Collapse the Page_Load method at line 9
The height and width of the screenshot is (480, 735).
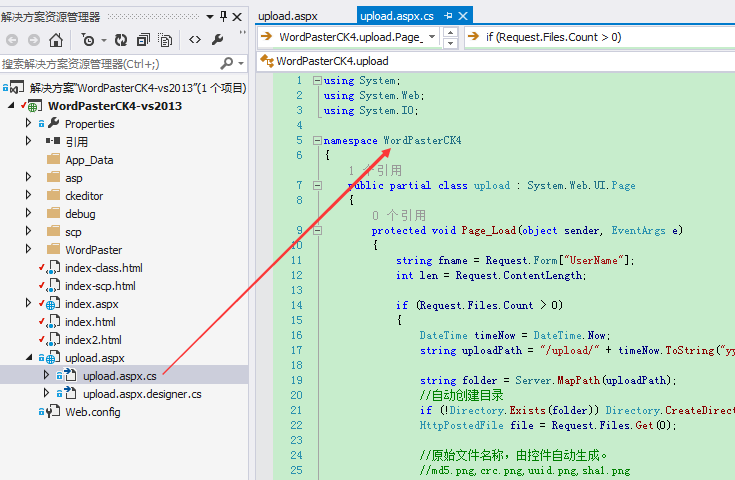317,231
